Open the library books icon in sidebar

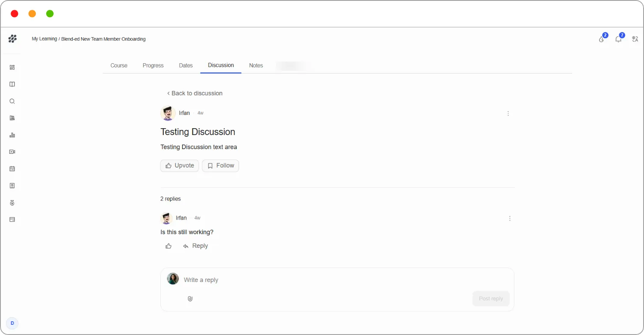click(12, 118)
